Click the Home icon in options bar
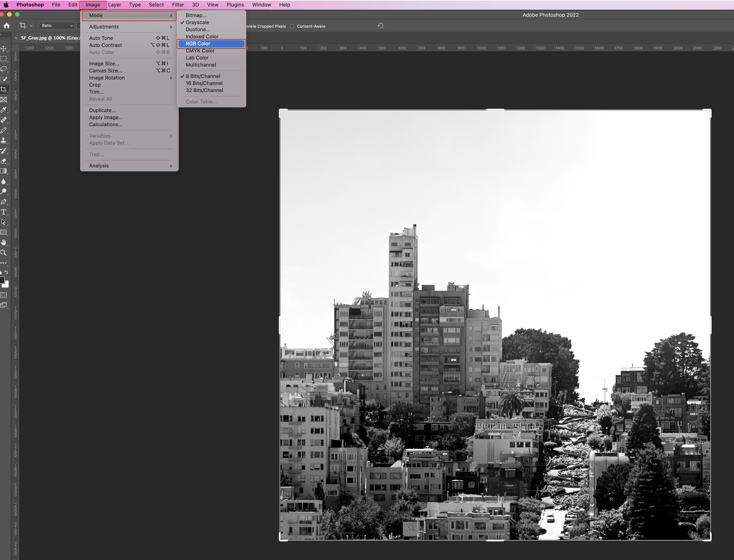734x560 pixels. tap(7, 26)
